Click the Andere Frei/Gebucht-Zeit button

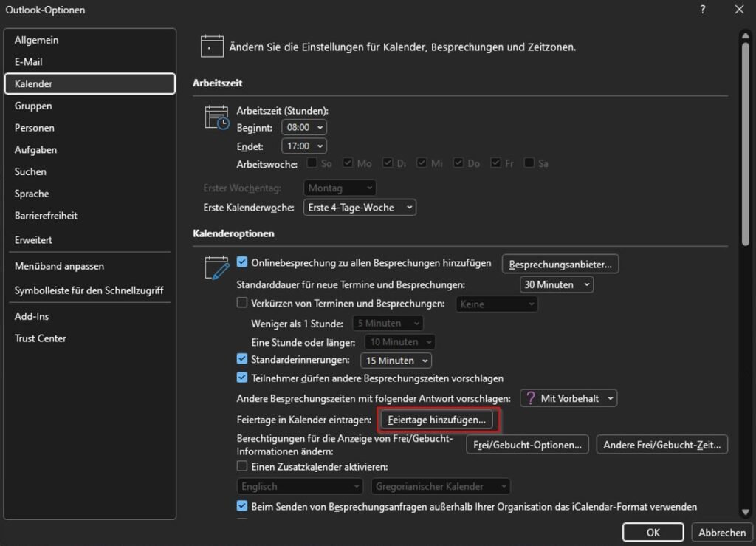tap(662, 445)
